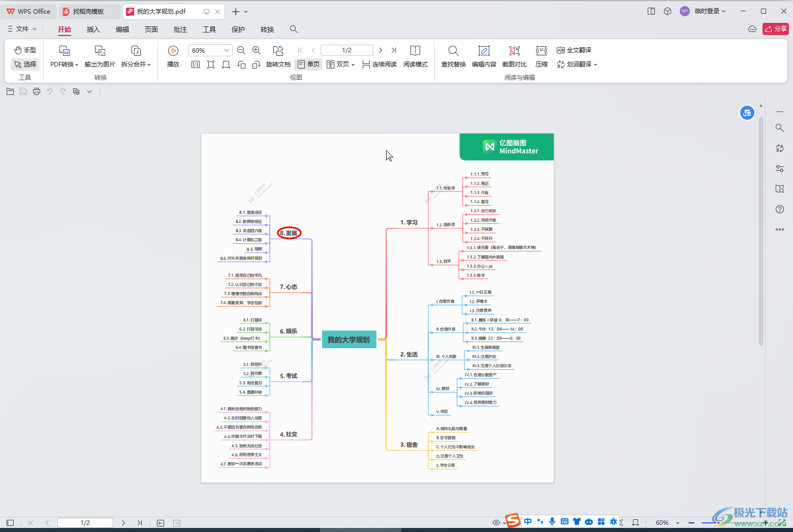Switch to 页面 tab
Image resolution: width=793 pixels, height=532 pixels.
click(151, 29)
